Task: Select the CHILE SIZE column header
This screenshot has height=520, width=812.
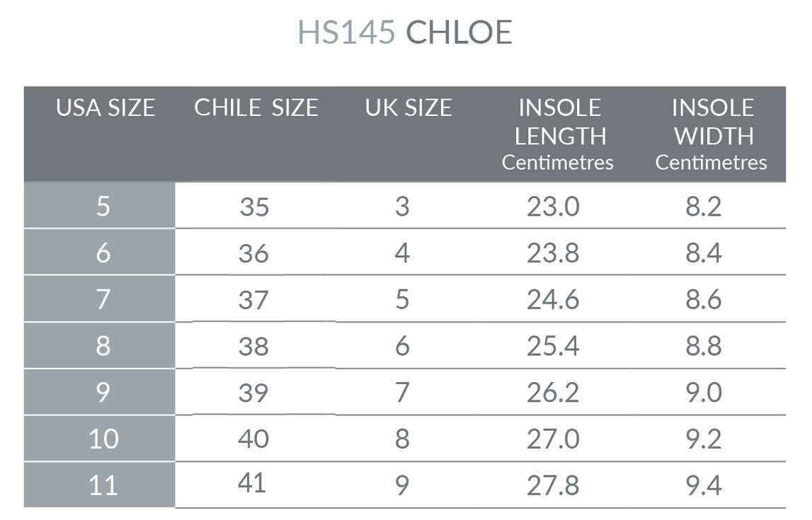Action: tap(256, 108)
